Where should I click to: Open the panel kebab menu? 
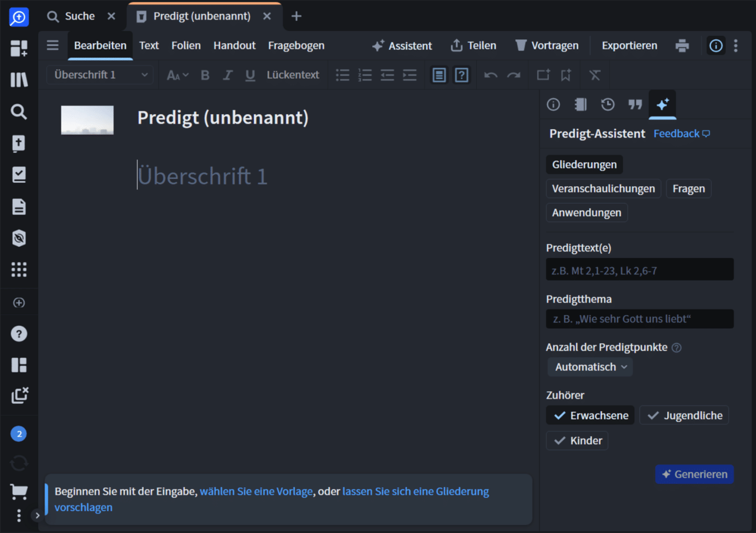tap(735, 45)
